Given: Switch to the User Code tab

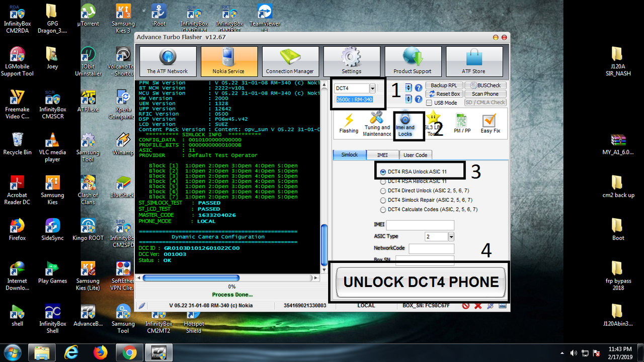Looking at the screenshot, I should (416, 155).
